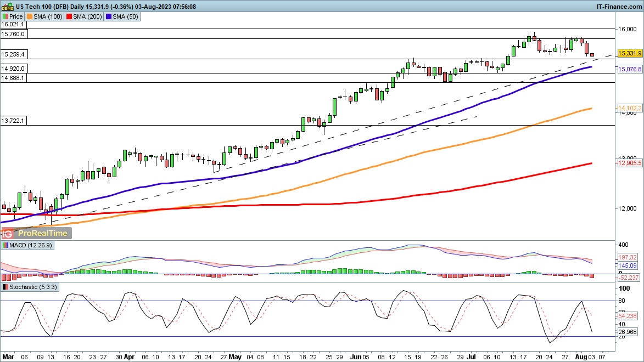Click the orange SMA (100) color swatch
Image resolution: width=644 pixels, height=362 pixels.
[x=30, y=16]
